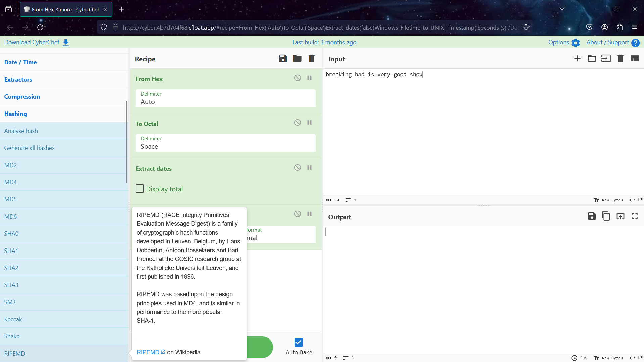Viewport: 644px width, 362px height.
Task: Expand the Extractors category
Action: coord(64,79)
